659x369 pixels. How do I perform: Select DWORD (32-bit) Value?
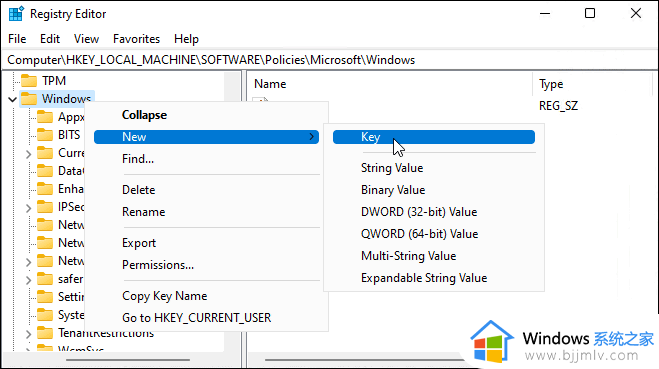tap(434, 212)
